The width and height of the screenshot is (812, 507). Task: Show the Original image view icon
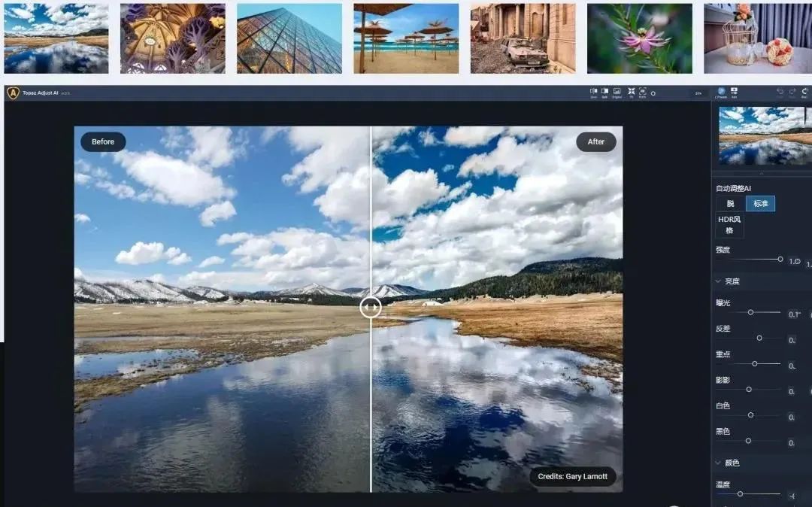617,93
